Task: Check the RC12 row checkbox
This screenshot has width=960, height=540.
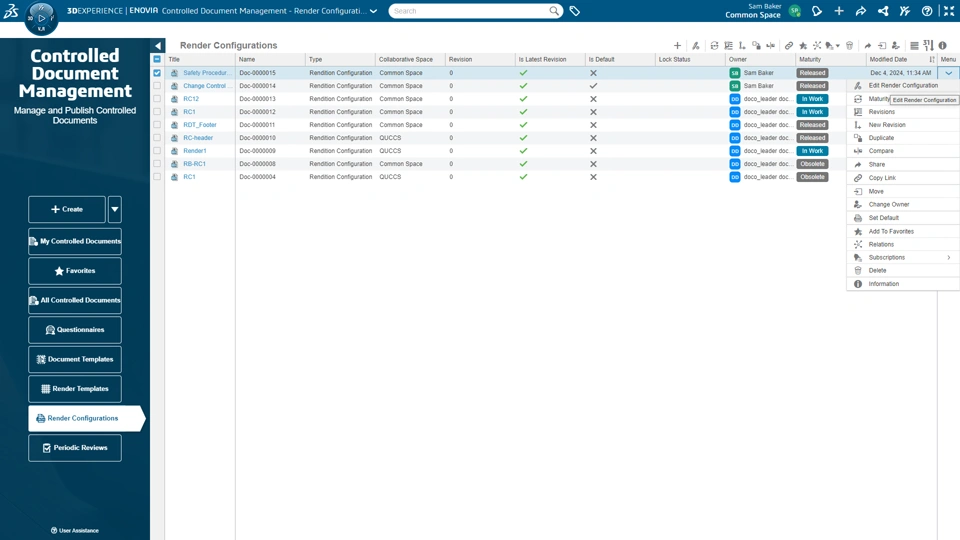Action: 157,99
